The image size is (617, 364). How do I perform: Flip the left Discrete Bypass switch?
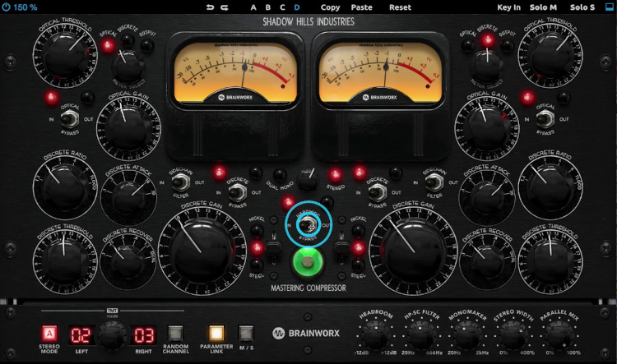point(238,192)
